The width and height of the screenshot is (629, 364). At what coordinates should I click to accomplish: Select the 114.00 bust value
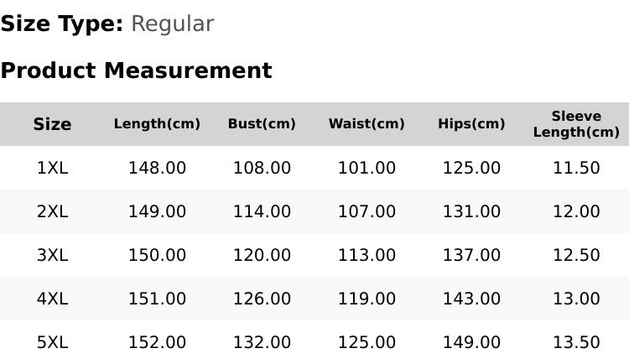pyautogui.click(x=262, y=211)
